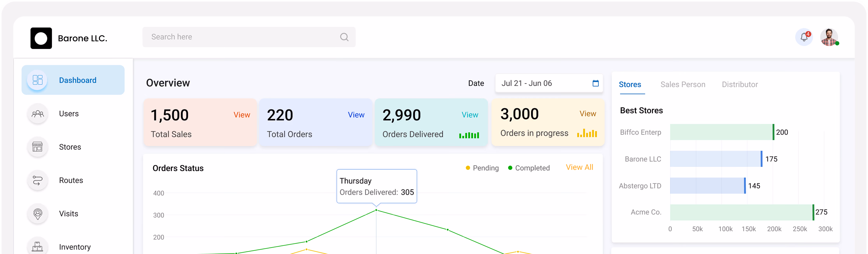
Task: Click the Biffco Enterp bar showing 200
Action: [x=722, y=132]
